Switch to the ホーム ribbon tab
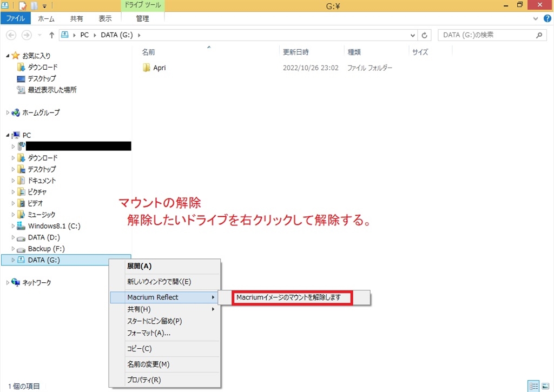 [47, 19]
